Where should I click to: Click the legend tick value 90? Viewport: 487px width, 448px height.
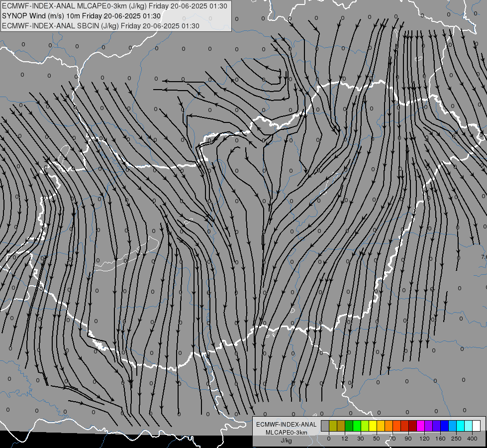pyautogui.click(x=408, y=439)
